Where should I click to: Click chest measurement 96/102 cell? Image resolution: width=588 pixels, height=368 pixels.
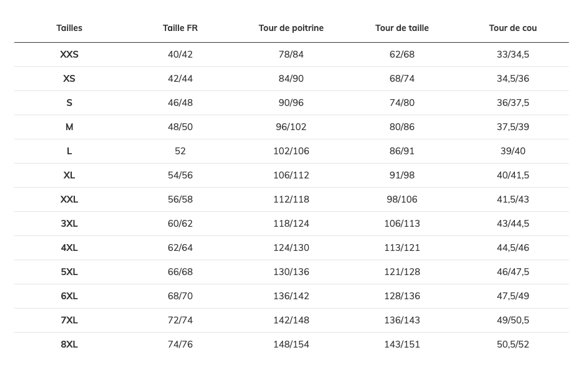pos(291,127)
